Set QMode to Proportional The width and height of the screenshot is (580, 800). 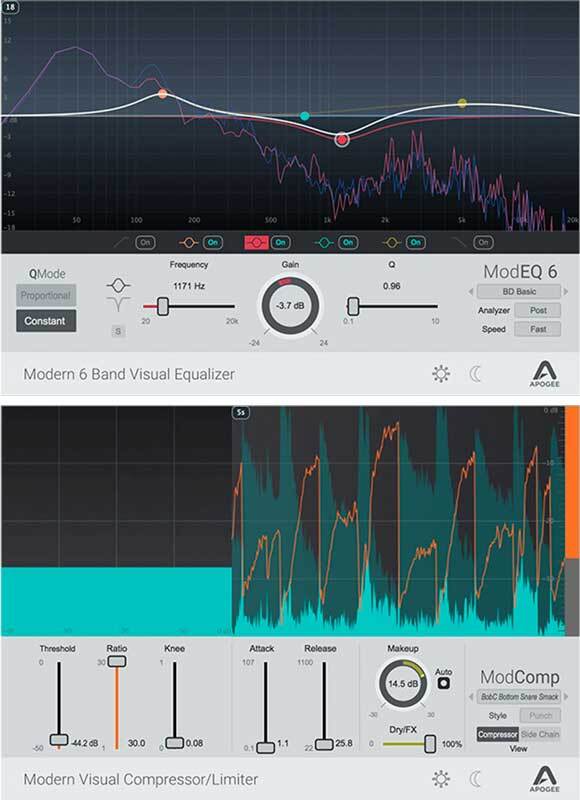(x=46, y=295)
